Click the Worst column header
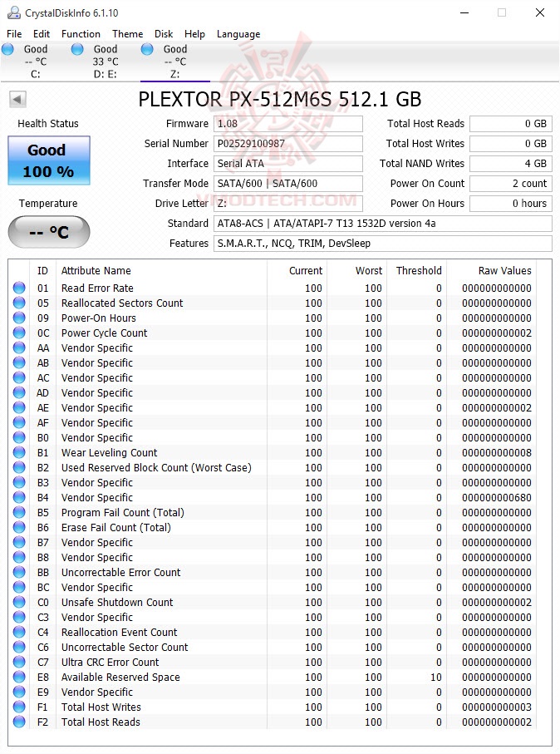Screen dimensions: 560x754 click(x=357, y=271)
